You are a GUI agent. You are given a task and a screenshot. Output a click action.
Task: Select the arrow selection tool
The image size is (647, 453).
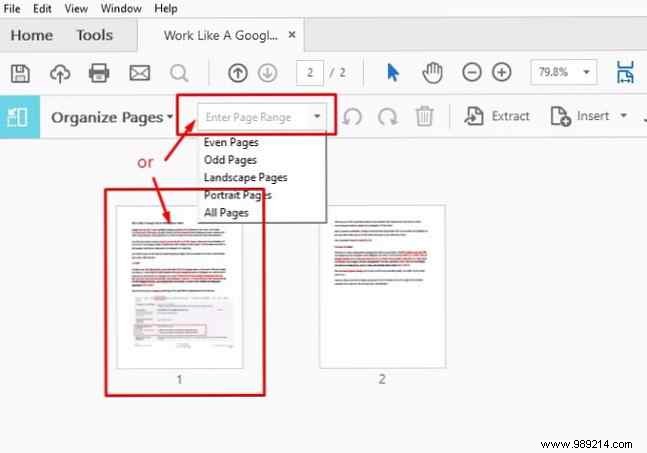(x=393, y=73)
